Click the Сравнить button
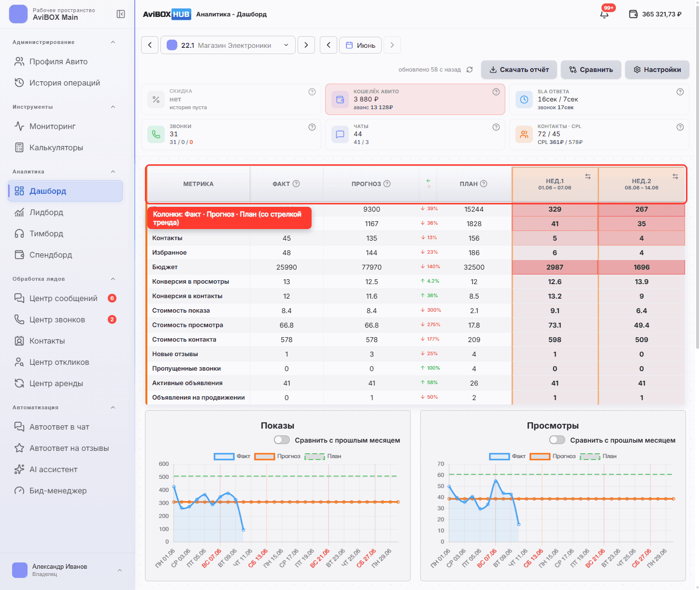 [x=591, y=70]
